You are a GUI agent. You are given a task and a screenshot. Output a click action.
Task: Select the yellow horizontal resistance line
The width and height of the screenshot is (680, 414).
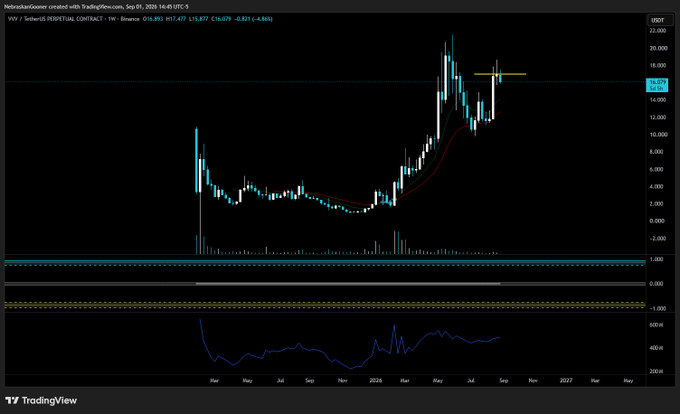500,74
